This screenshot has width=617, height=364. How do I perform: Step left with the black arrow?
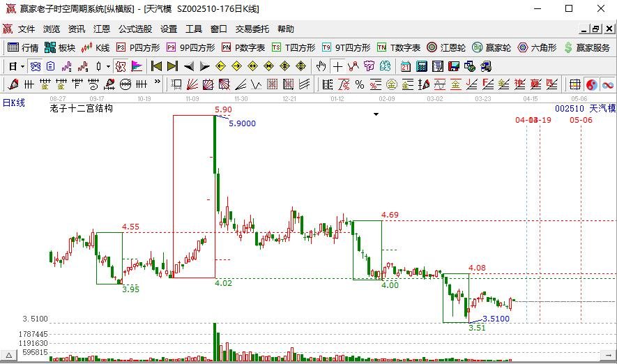189,66
